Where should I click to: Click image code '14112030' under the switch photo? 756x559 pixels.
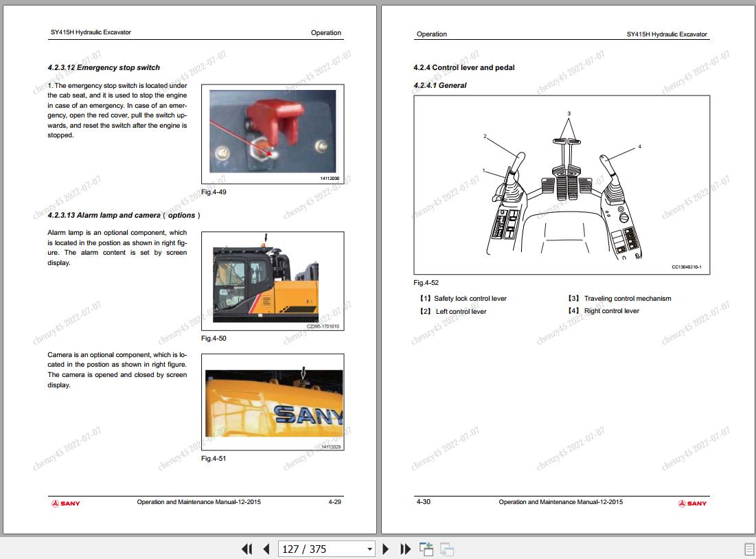click(x=330, y=179)
